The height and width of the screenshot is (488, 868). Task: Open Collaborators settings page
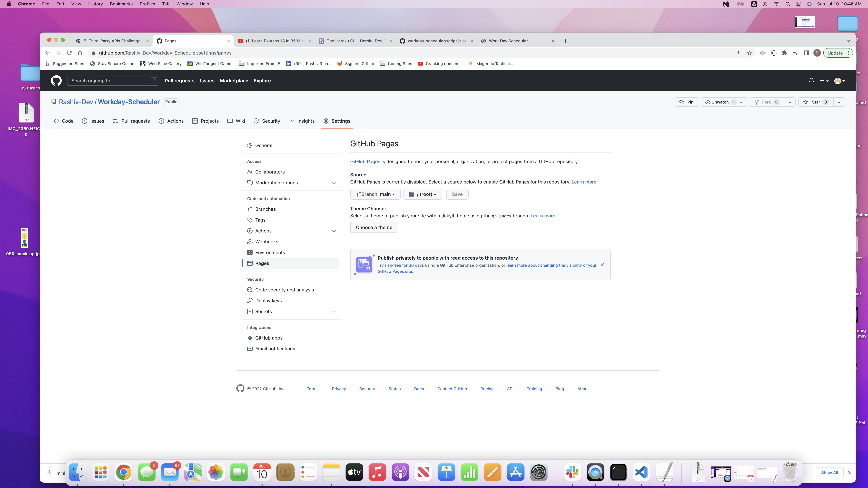point(270,172)
